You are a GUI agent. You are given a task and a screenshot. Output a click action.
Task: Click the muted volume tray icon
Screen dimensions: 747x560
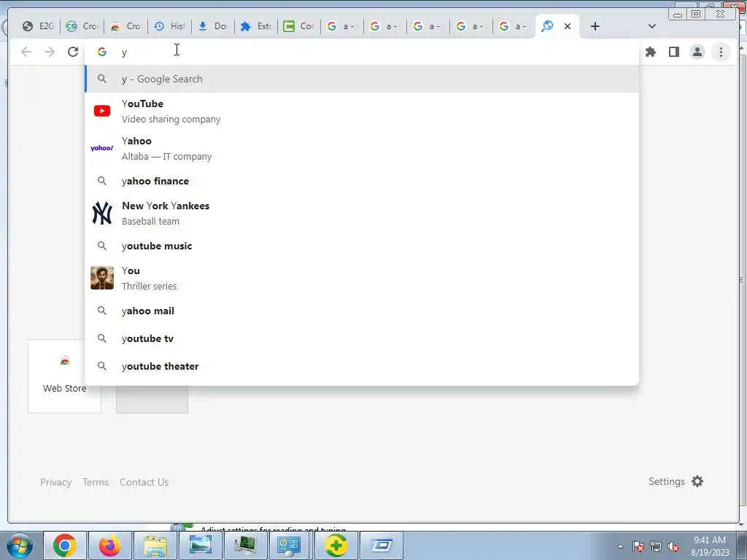[673, 547]
